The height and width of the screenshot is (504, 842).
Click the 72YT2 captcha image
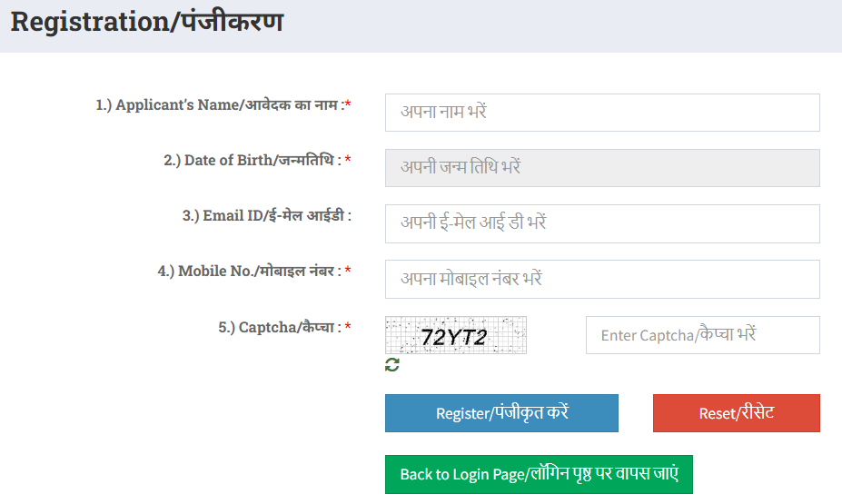click(456, 335)
